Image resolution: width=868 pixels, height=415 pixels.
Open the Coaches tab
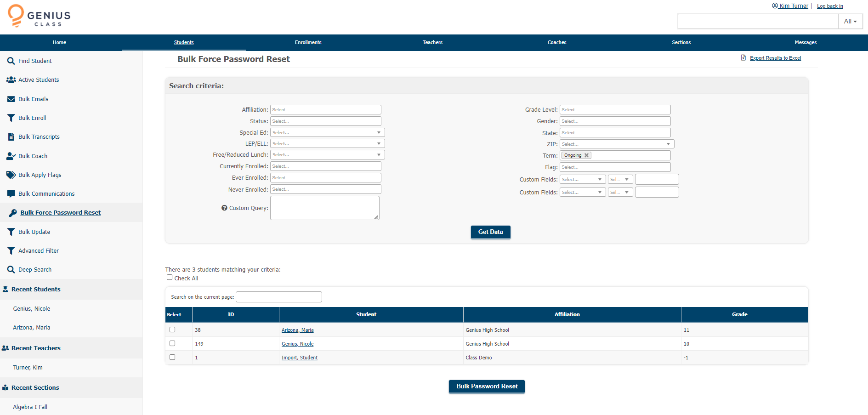pyautogui.click(x=556, y=42)
